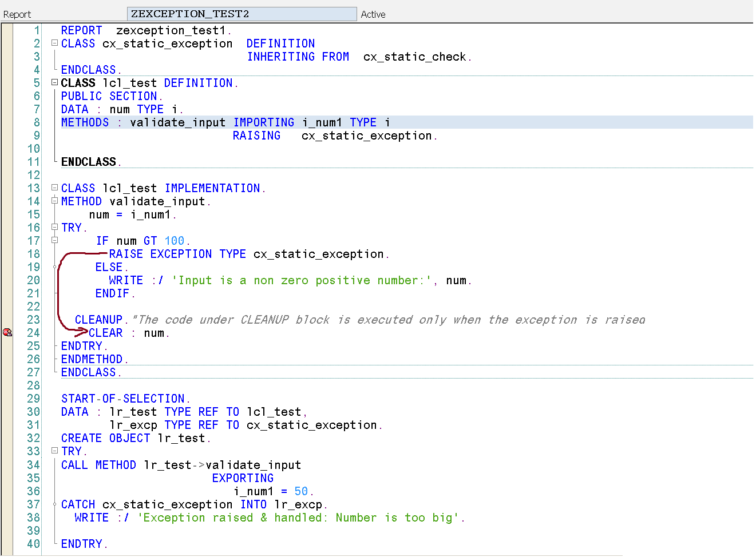Click line number 28 in the gutter
Image resolution: width=756 pixels, height=557 pixels.
pyautogui.click(x=34, y=385)
